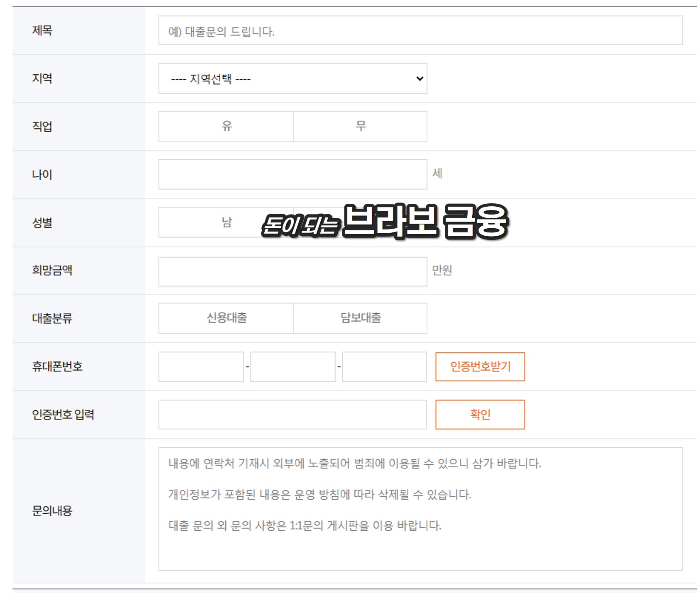Screen dimensions: 700x593
Task: Open the 지역선택 region dropdown
Action: pyautogui.click(x=293, y=78)
